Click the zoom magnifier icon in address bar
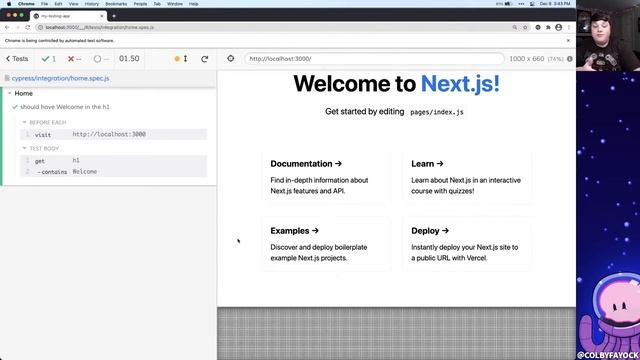Image resolution: width=640 pixels, height=360 pixels. click(515, 27)
